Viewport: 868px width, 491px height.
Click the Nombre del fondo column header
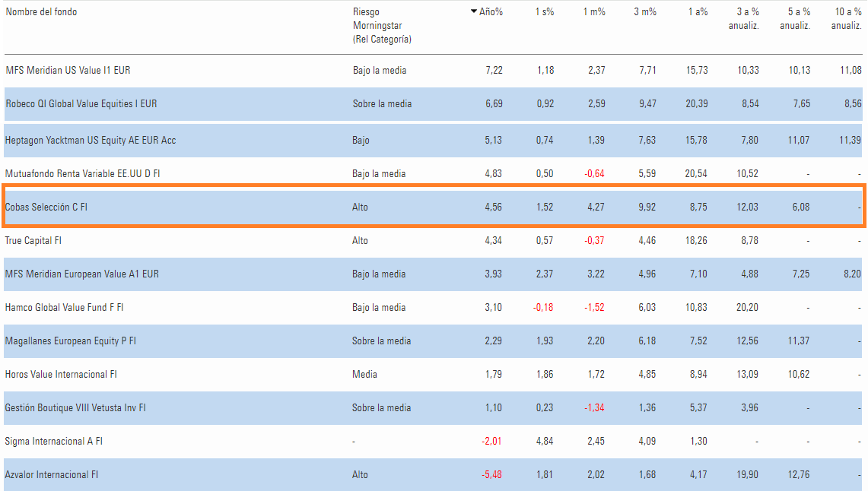click(41, 12)
